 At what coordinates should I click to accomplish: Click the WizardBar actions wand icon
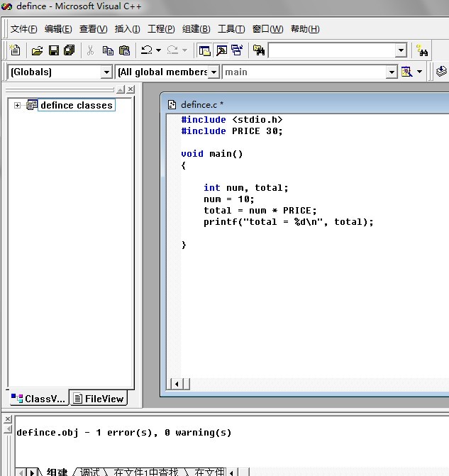coord(407,72)
